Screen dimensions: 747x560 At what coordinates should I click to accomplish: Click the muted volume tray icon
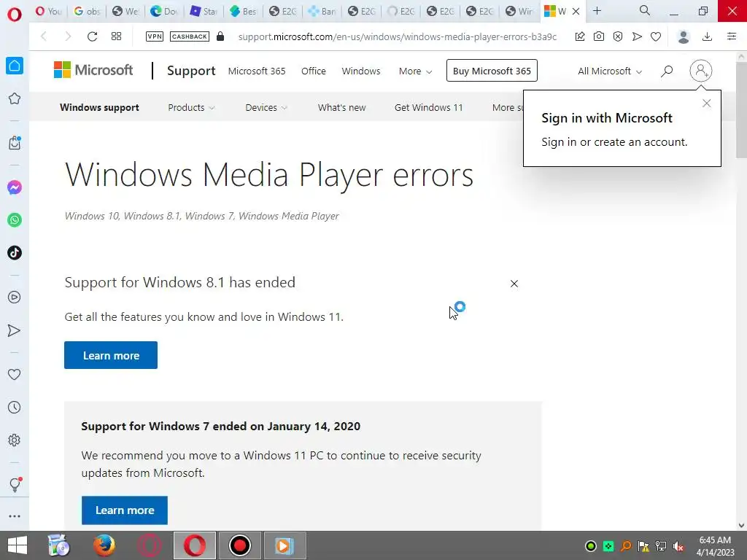[x=678, y=546]
